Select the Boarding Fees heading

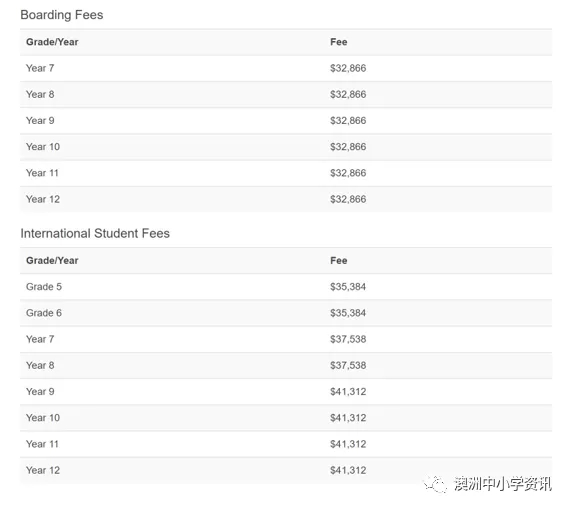62,15
